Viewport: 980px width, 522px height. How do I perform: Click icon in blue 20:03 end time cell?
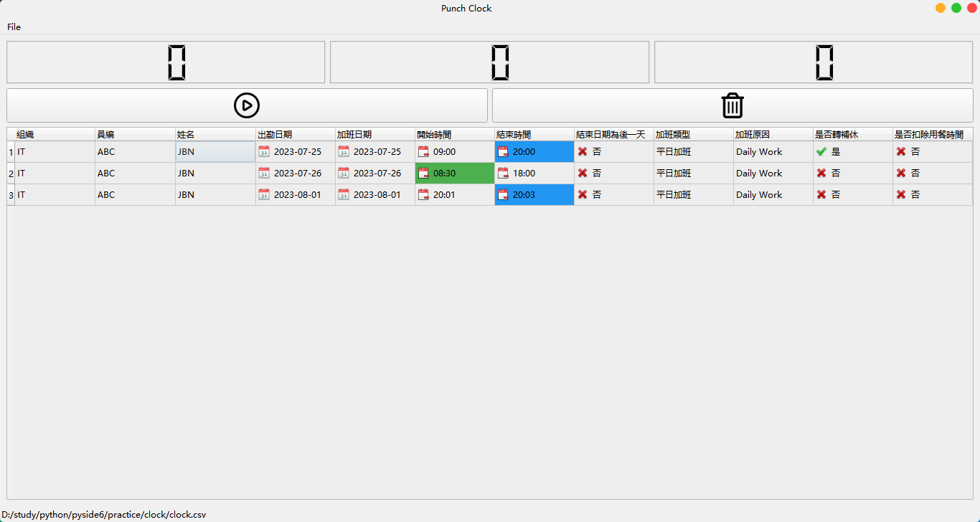[x=503, y=195]
